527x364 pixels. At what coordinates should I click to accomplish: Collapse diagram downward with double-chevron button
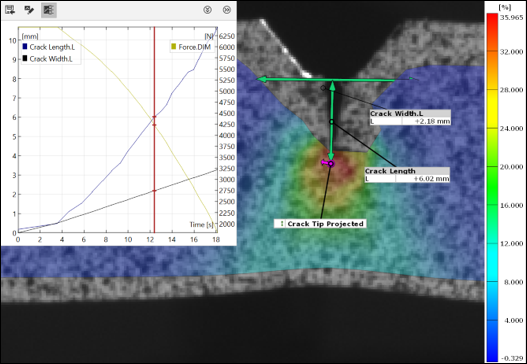207,10
